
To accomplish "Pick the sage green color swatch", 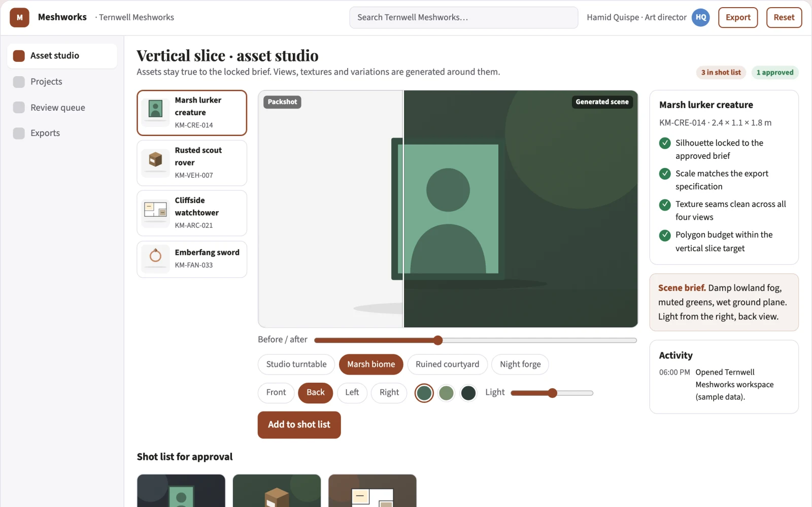I will [446, 393].
